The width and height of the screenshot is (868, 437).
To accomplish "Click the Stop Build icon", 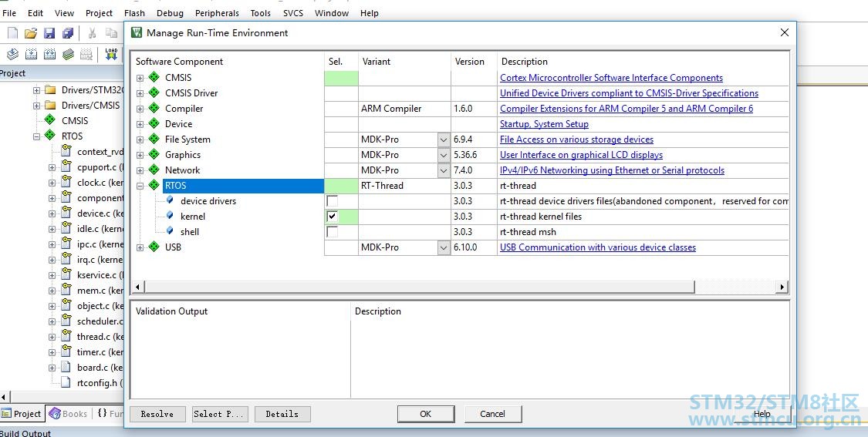I will (x=86, y=54).
